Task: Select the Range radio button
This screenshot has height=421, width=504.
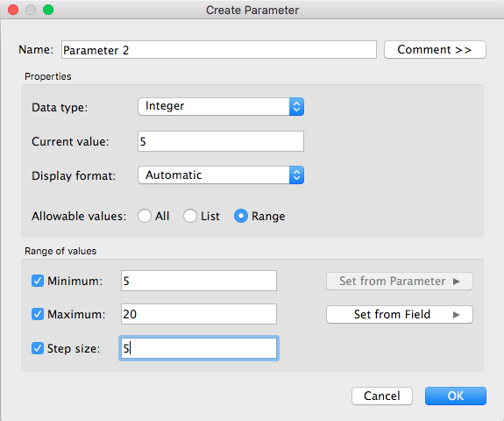Action: coord(241,216)
